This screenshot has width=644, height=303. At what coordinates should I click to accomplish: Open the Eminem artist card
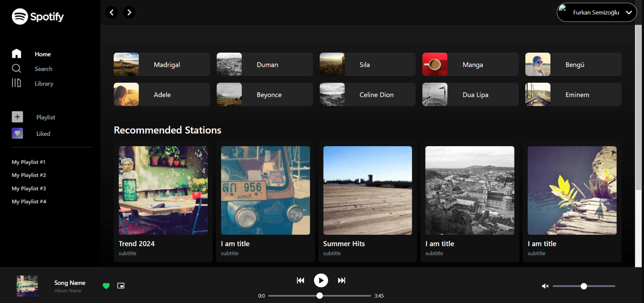click(x=573, y=95)
